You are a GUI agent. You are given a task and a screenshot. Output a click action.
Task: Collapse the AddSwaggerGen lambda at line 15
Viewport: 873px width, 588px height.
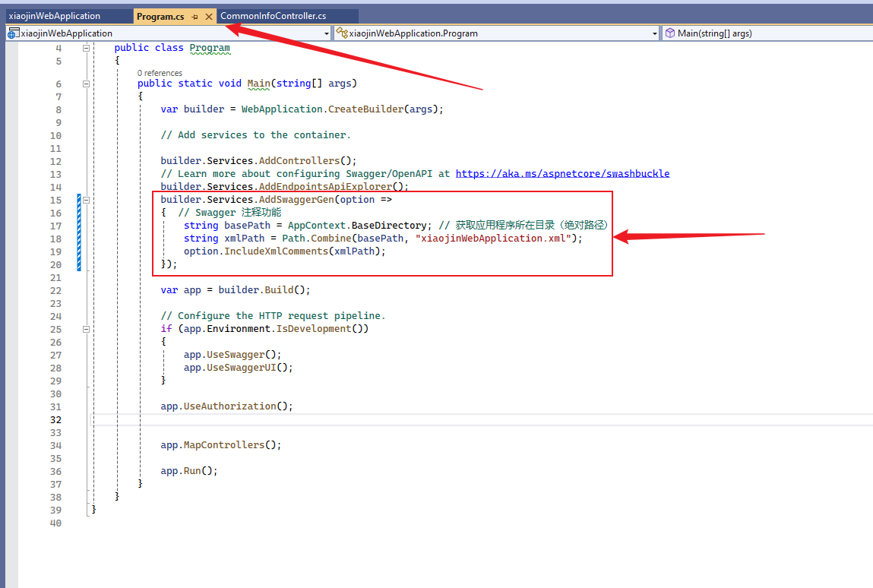click(86, 199)
